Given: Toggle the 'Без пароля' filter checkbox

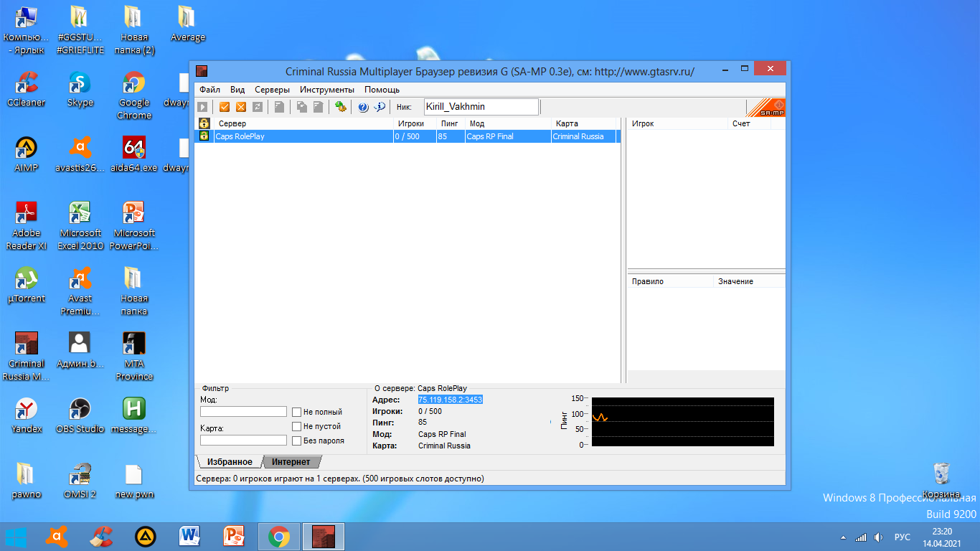Looking at the screenshot, I should tap(296, 441).
